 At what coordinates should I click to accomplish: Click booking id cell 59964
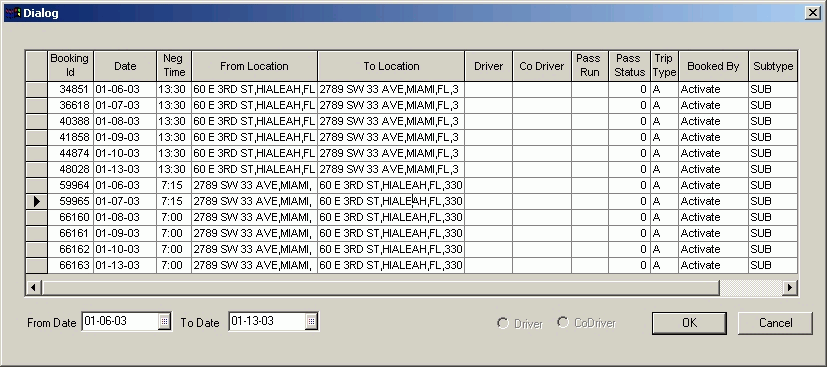71,185
